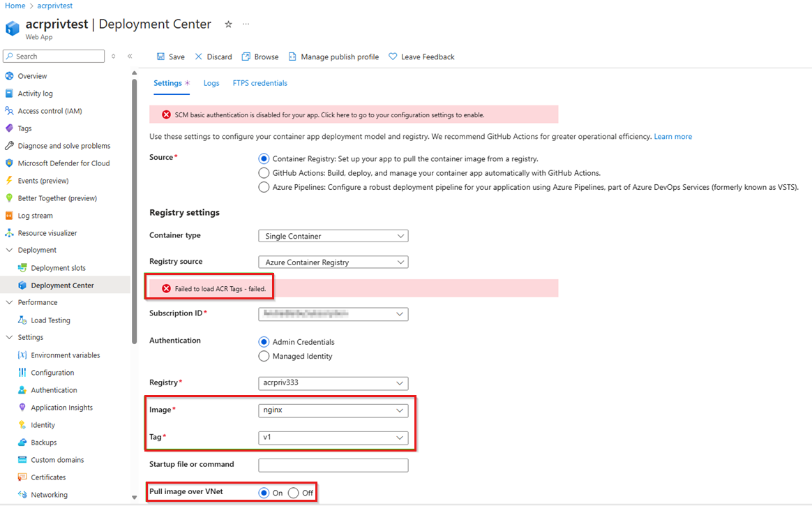
Task: Click the Backups cloud icon
Action: pyautogui.click(x=22, y=442)
